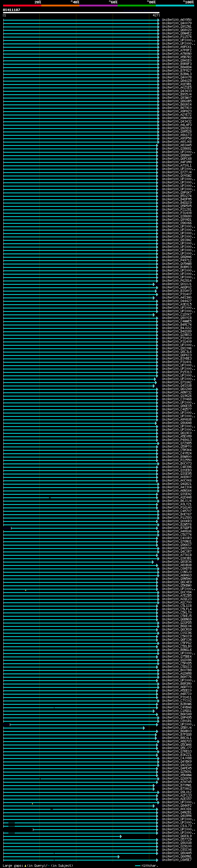Click label UniRef100_B8NGL6
Viewport: 197px width, 868px height.
pos(176,650)
